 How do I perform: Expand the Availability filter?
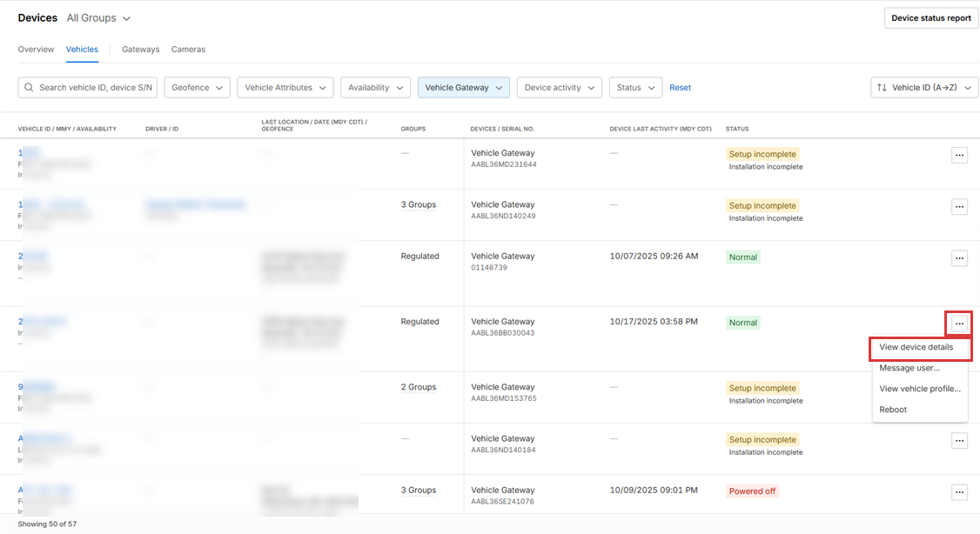click(x=375, y=88)
